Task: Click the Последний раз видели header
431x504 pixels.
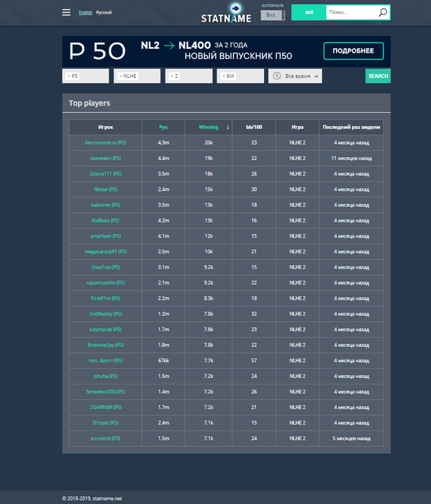Action: tap(351, 127)
